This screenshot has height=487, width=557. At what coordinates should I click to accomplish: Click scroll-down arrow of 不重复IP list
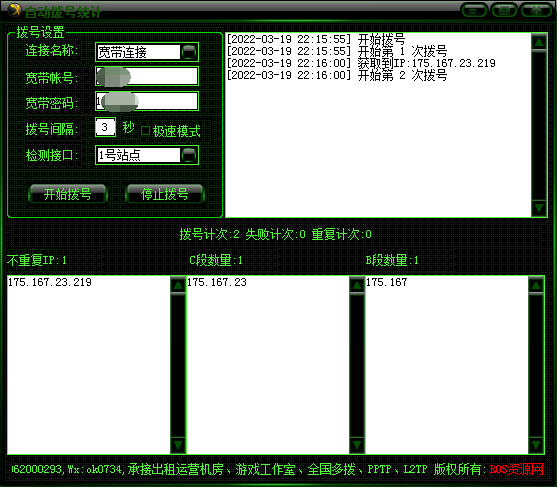point(178,445)
